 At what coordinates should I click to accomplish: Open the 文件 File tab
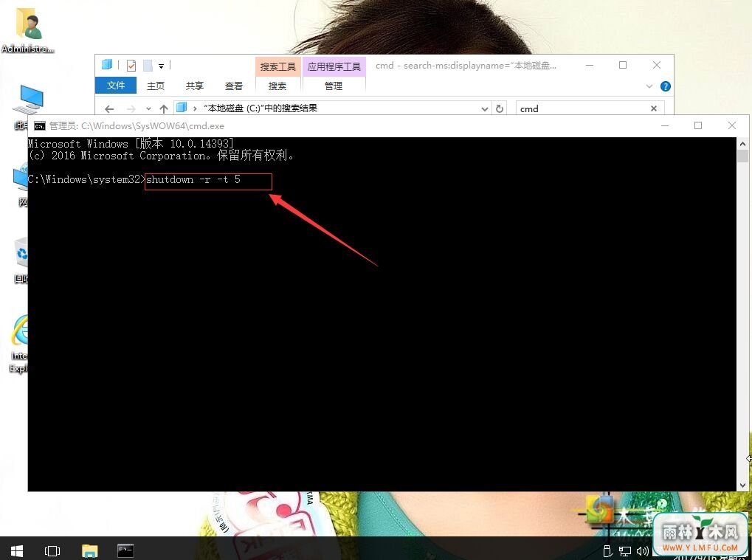[116, 86]
